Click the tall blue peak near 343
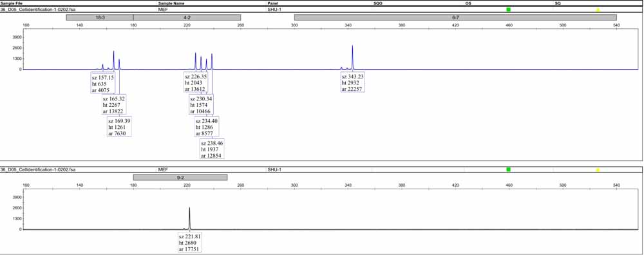 point(352,57)
